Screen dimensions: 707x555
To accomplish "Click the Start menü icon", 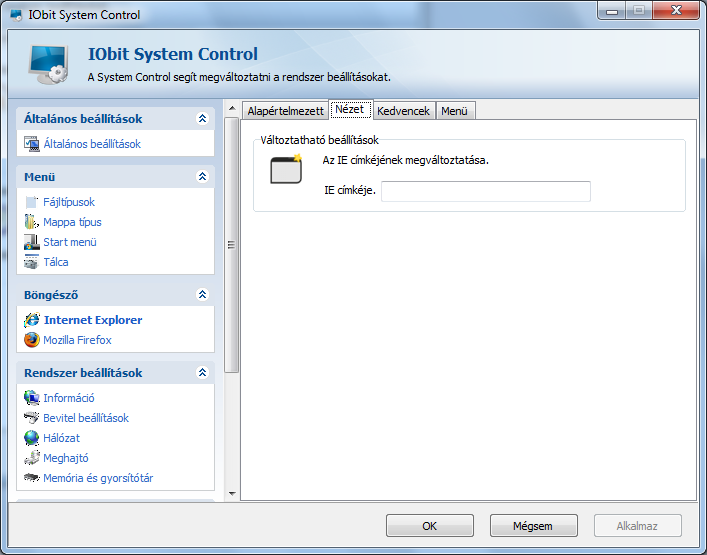I will 32,242.
